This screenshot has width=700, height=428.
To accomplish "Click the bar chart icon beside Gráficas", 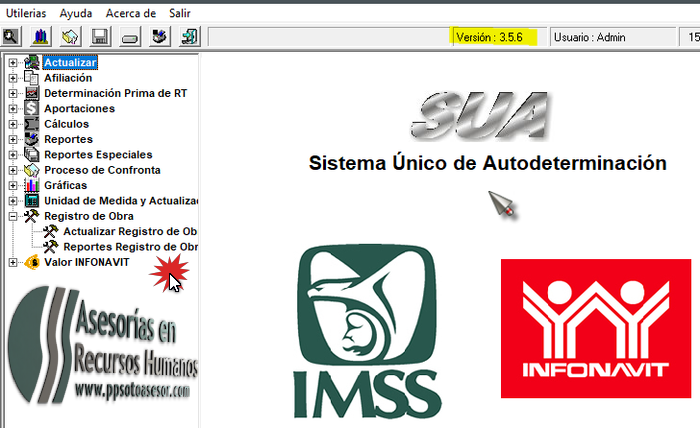I will coord(32,185).
